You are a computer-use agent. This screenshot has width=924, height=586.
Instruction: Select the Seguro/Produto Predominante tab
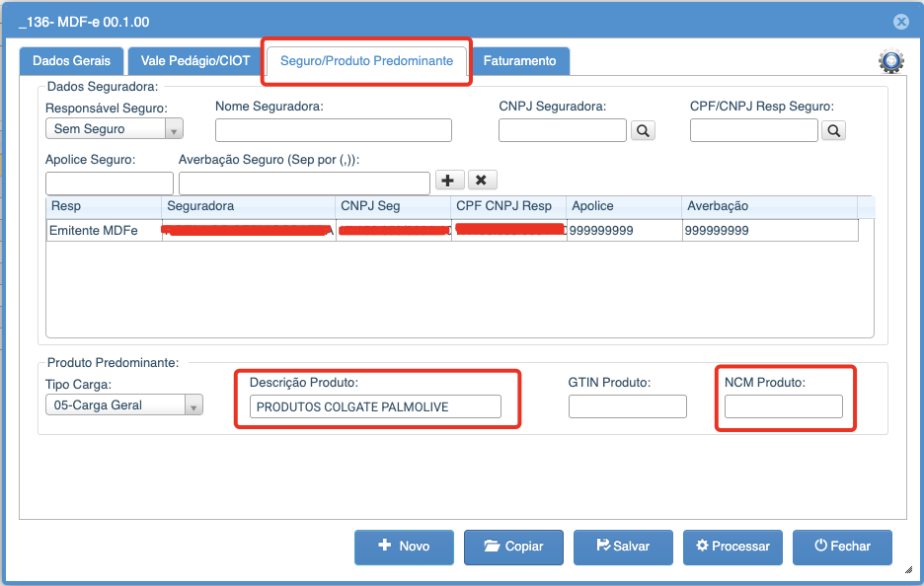pyautogui.click(x=366, y=61)
